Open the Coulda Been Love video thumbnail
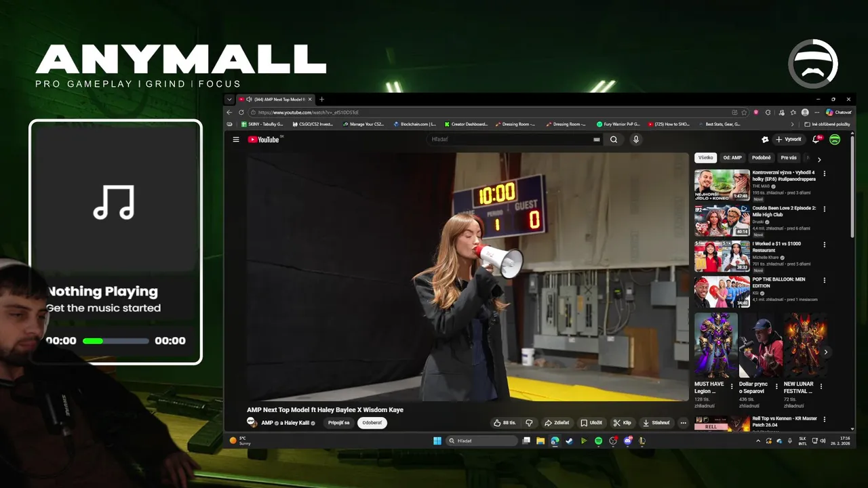 [722, 221]
